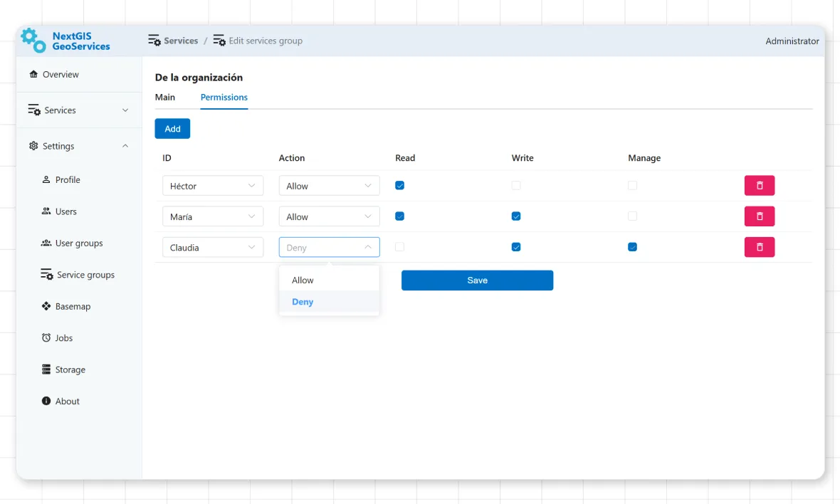This screenshot has width=840, height=504.
Task: Click the About info icon
Action: [x=46, y=401]
